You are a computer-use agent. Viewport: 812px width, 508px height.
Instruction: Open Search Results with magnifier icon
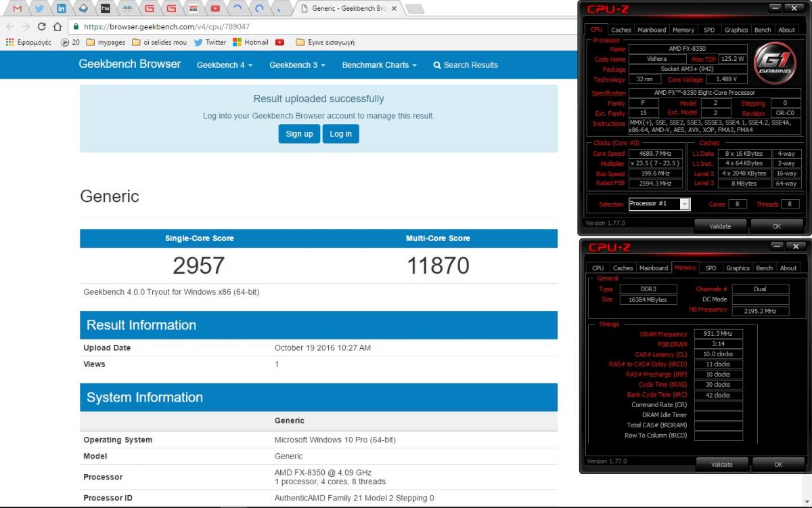pos(466,65)
